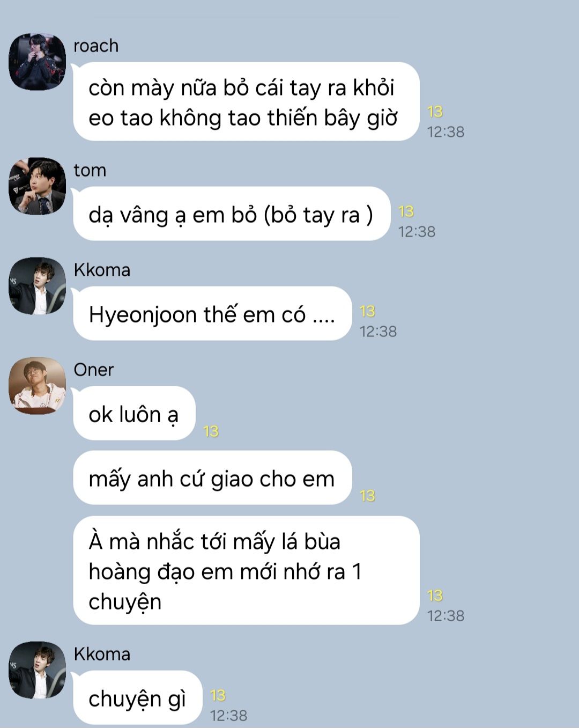Viewport: 579px width, 728px height.
Task: Select roach's message about 'bỏ cái tay ra'
Action: tap(246, 102)
